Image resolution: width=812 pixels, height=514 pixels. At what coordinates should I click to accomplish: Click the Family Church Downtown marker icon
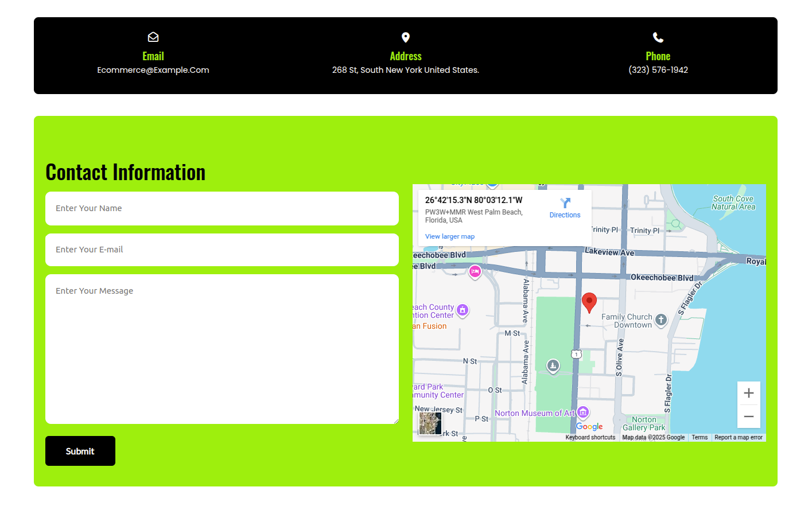pyautogui.click(x=661, y=320)
